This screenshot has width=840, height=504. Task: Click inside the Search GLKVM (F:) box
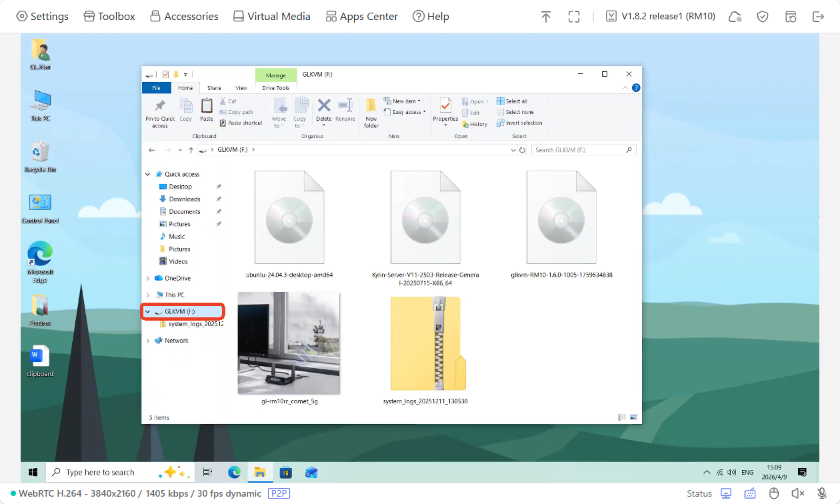coord(580,149)
